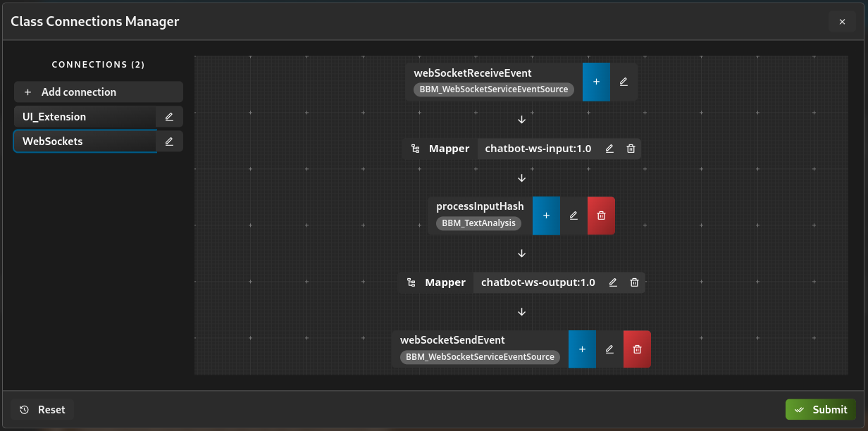Edit the webSocketSendEvent node
This screenshot has height=431, width=868.
(609, 349)
